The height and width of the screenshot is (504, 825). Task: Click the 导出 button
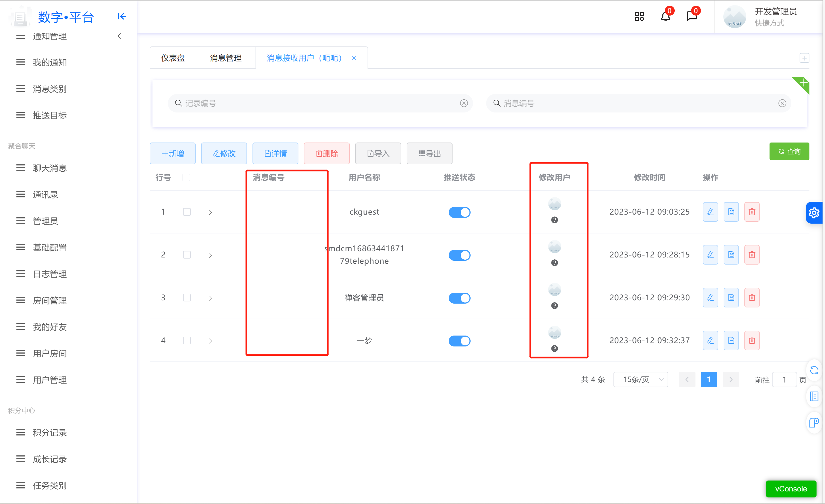click(429, 153)
